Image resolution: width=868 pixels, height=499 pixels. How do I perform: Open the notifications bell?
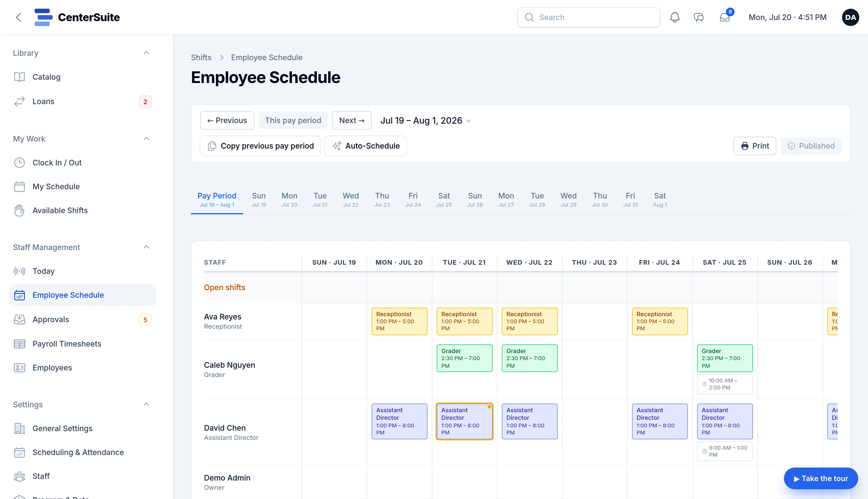tap(674, 17)
